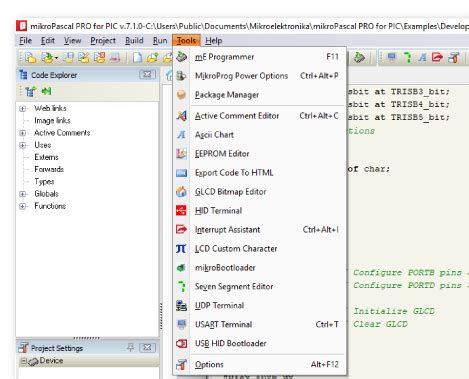Click Project Settings panel title icon
Screen dimensions: 469x379
(x=23, y=348)
